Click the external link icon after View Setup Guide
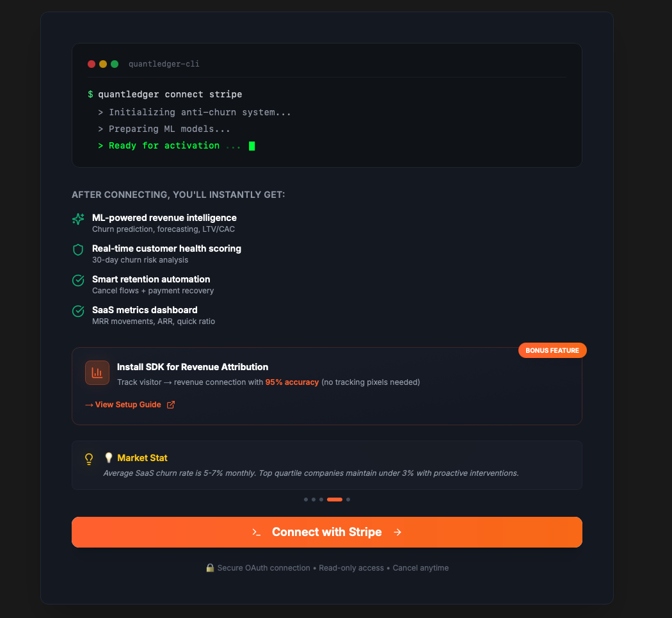672x618 pixels. pyautogui.click(x=170, y=404)
